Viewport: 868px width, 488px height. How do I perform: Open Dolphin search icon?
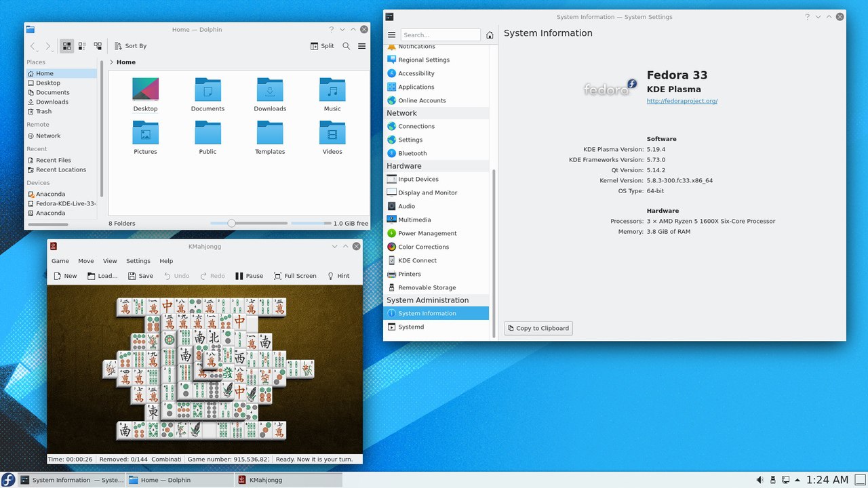pyautogui.click(x=347, y=46)
